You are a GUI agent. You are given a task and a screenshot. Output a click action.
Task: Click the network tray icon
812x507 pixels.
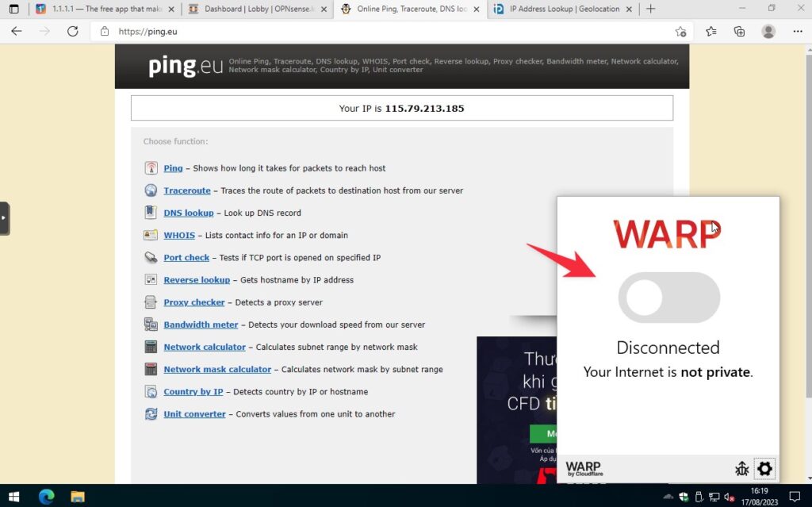(x=714, y=497)
